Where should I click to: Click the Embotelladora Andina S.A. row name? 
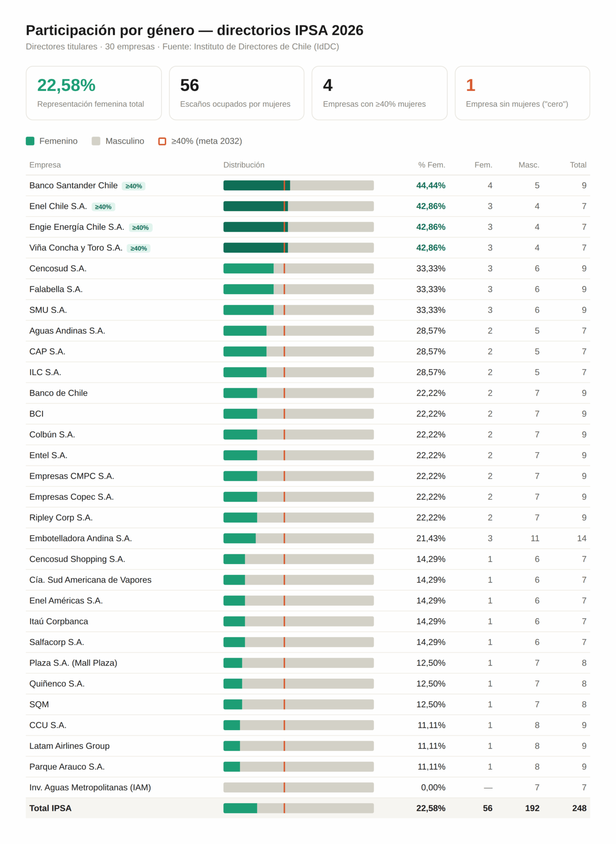coord(80,538)
